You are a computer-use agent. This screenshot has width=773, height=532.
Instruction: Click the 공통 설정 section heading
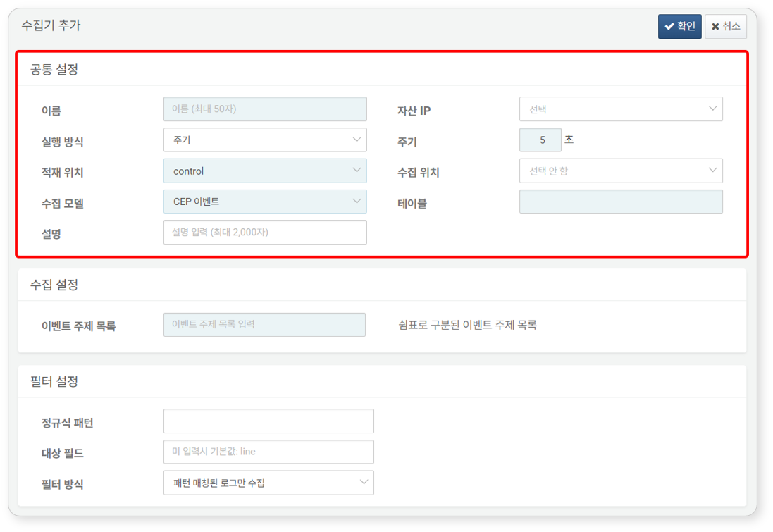[x=54, y=70]
